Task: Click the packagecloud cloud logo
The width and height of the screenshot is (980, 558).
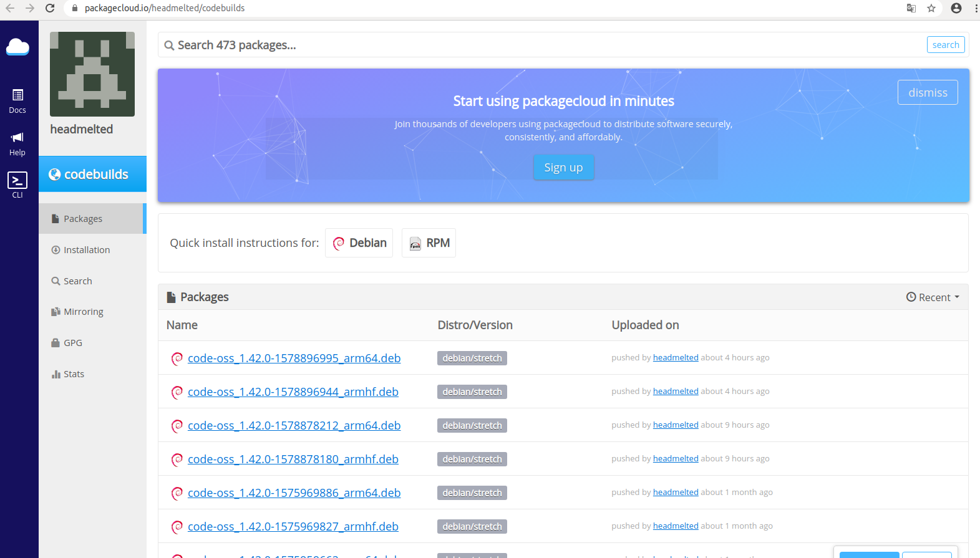Action: click(17, 47)
